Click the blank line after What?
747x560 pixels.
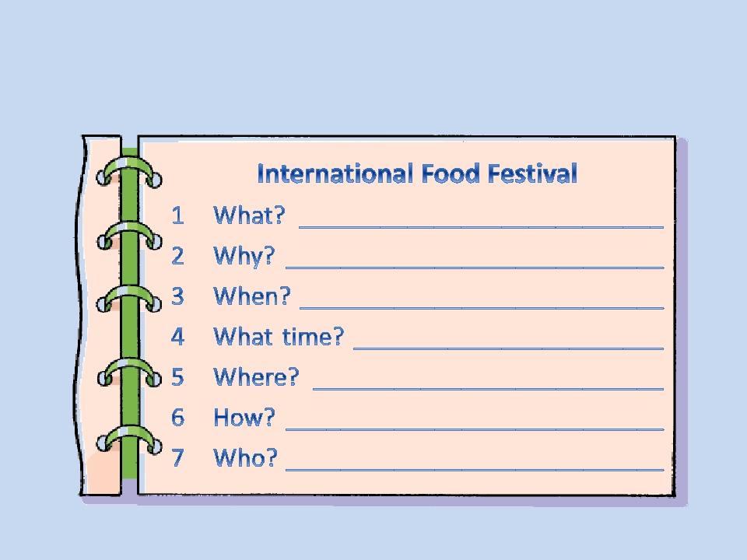[481, 228]
